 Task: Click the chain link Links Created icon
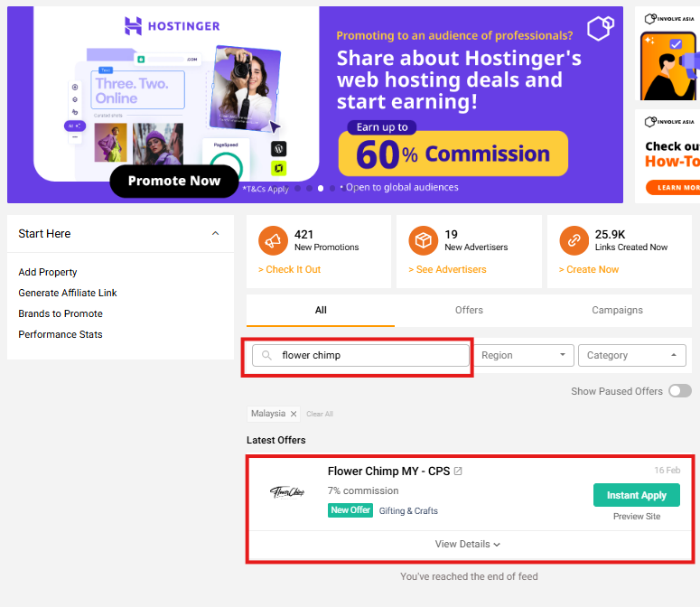pyautogui.click(x=574, y=240)
